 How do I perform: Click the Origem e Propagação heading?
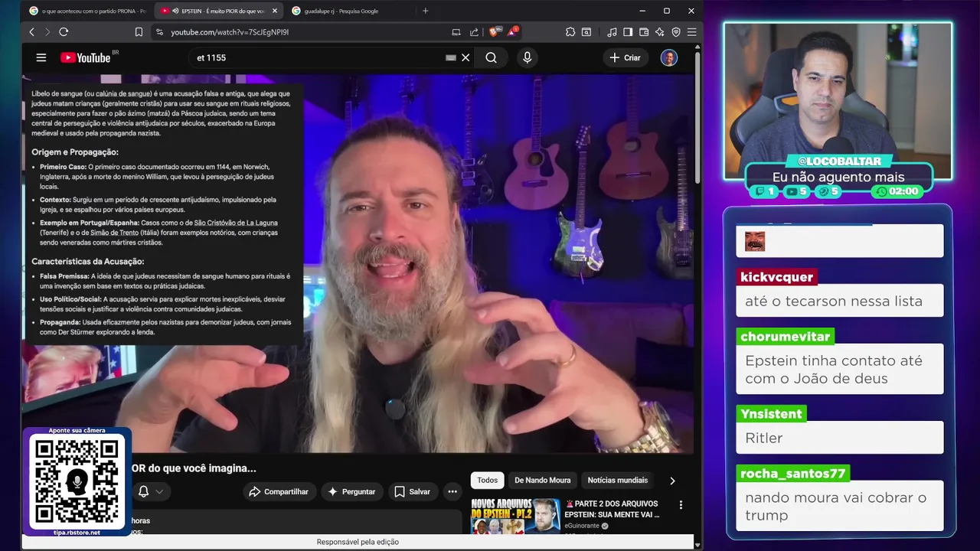click(x=75, y=152)
